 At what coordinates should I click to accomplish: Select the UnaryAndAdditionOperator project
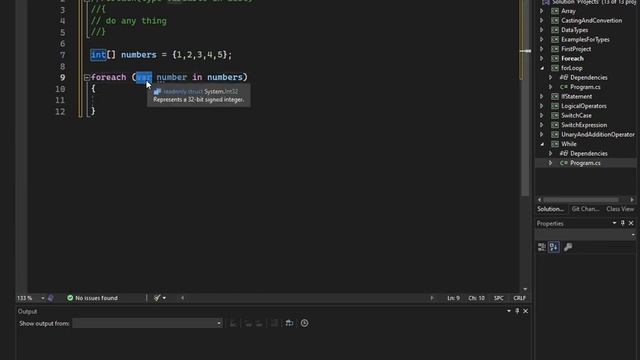598,134
